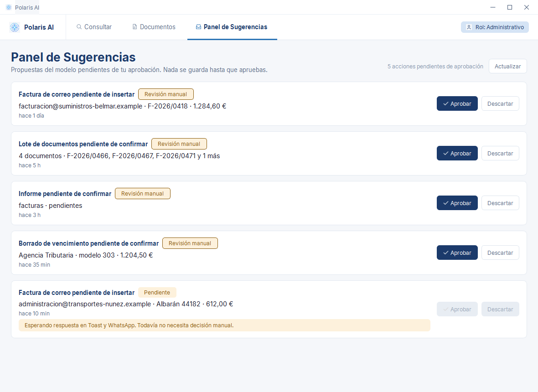Click the user icon in Rol: Administrativo badge
Screen dimensions: 538x392
click(x=469, y=27)
